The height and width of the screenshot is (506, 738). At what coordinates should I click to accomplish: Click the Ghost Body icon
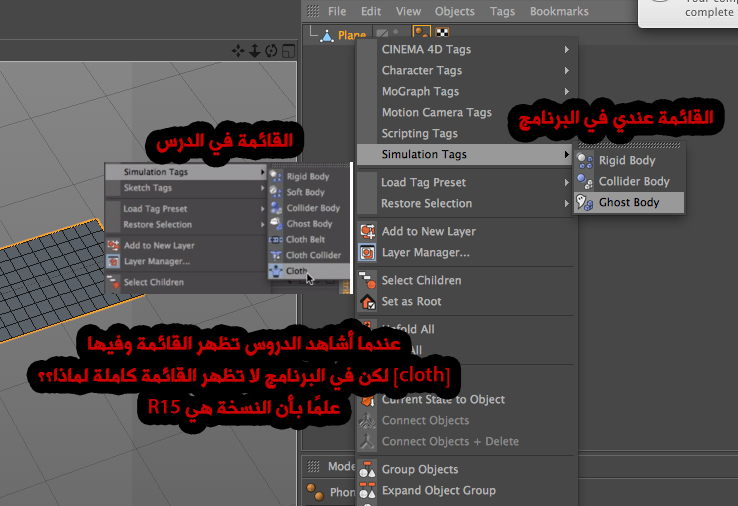coord(585,202)
